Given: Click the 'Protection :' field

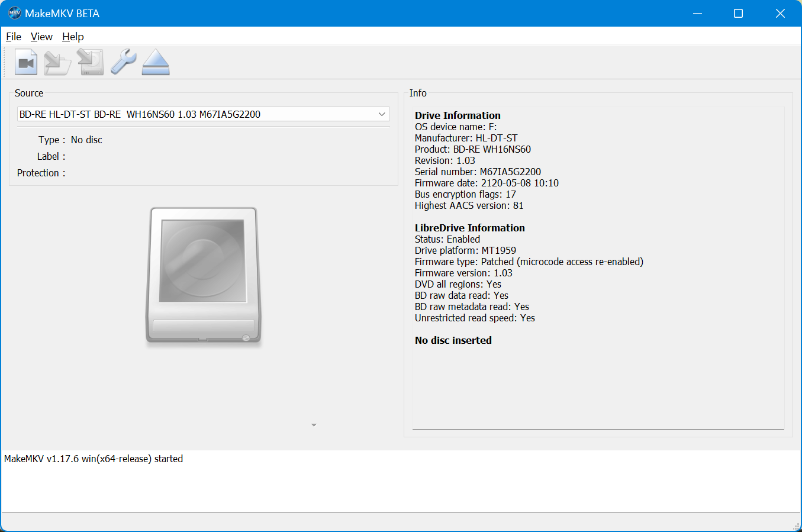Looking at the screenshot, I should [x=41, y=173].
